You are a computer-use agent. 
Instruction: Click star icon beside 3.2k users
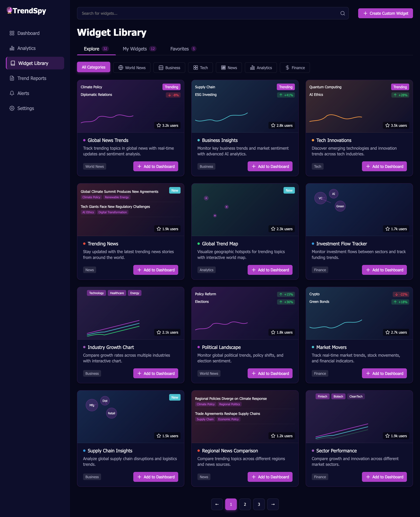159,125
